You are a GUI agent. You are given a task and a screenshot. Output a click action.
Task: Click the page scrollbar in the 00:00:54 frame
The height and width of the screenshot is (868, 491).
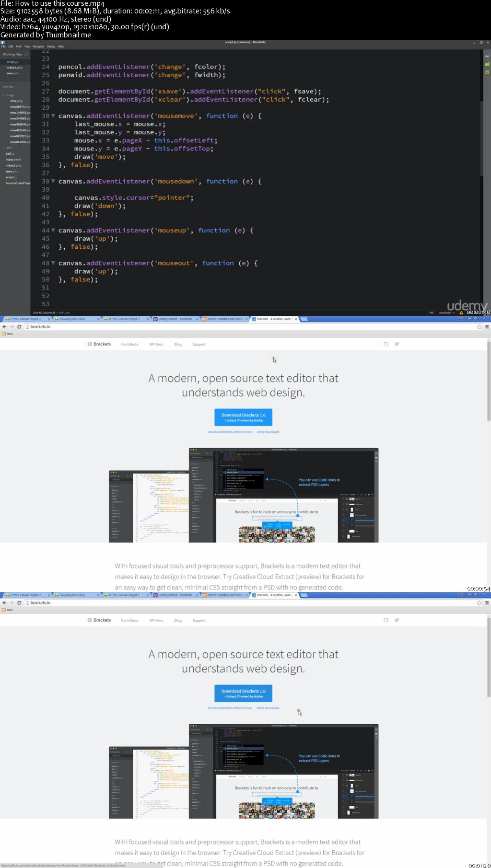[x=489, y=381]
